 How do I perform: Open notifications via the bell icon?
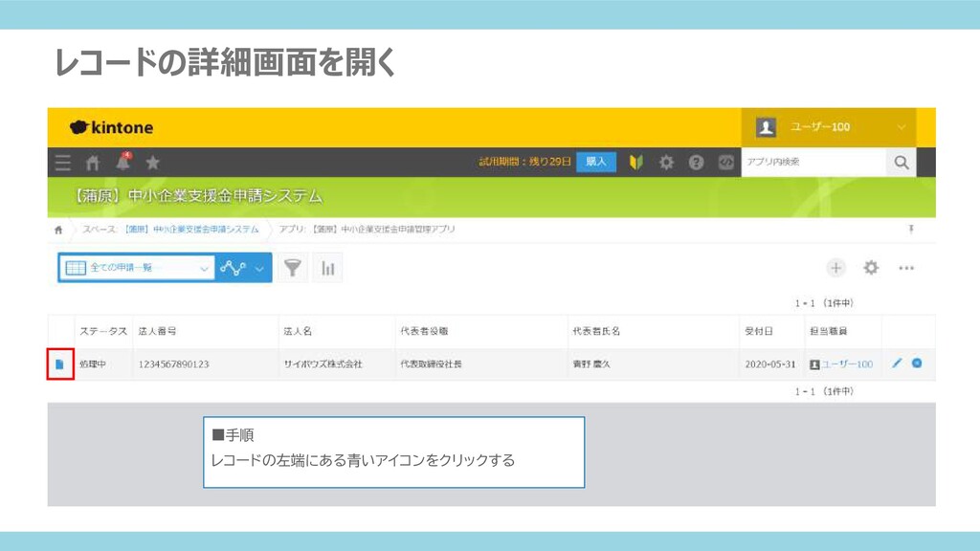coord(123,162)
